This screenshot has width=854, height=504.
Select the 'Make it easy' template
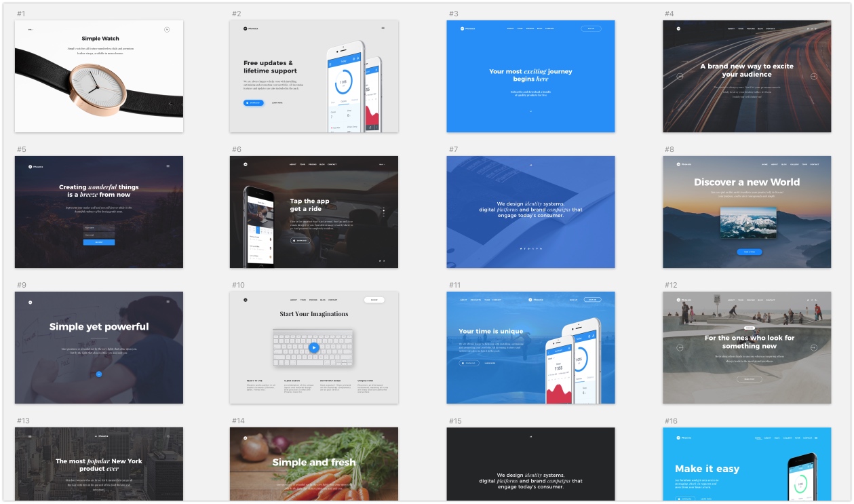point(747,464)
